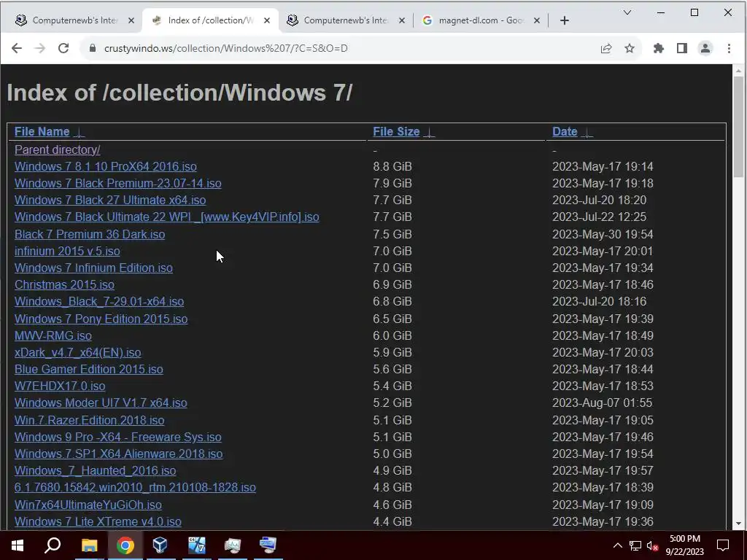Open infinium 2015 v.5.iso link
The width and height of the screenshot is (747, 560).
click(x=67, y=251)
